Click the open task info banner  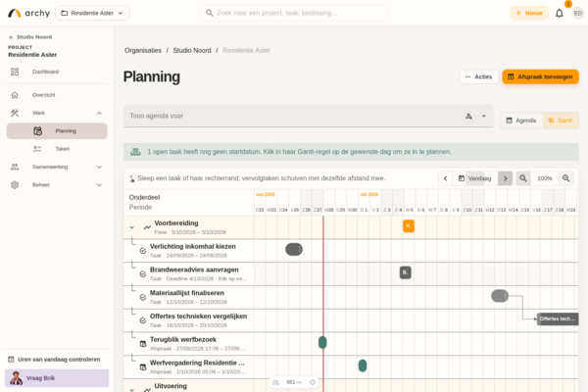351,152
